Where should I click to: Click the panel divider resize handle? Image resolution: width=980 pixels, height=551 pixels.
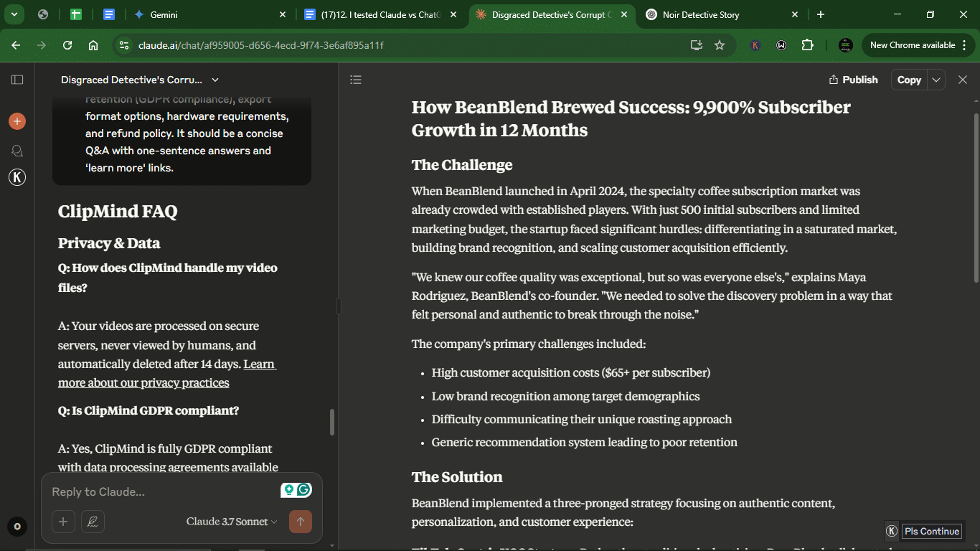[x=338, y=306]
